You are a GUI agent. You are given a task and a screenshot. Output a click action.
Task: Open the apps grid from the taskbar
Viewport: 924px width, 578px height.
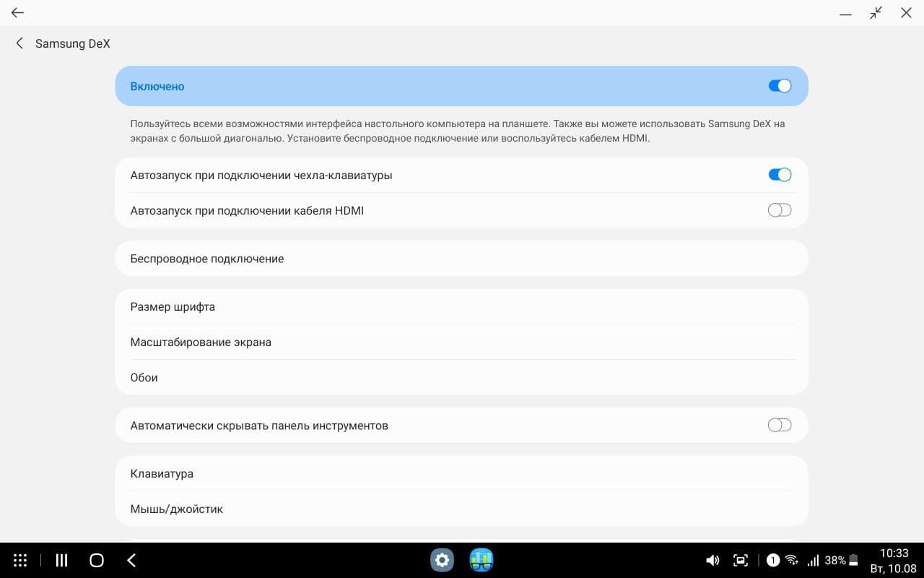pyautogui.click(x=19, y=560)
